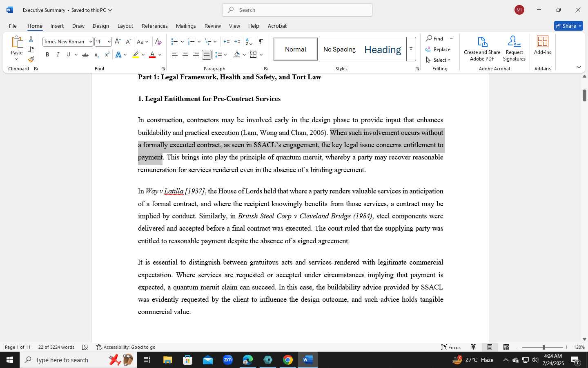
Task: Toggle justify alignment
Action: tap(207, 55)
